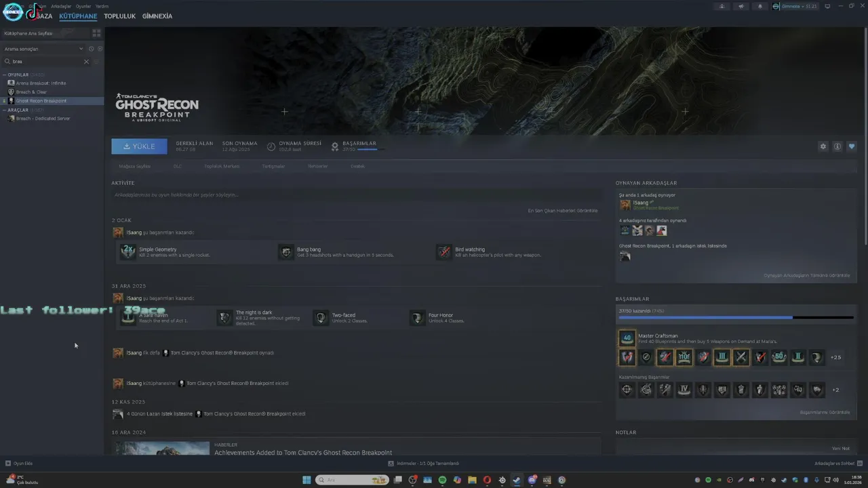Open Spotify from the taskbar
Image resolution: width=868 pixels, height=488 pixels.
coord(442,480)
